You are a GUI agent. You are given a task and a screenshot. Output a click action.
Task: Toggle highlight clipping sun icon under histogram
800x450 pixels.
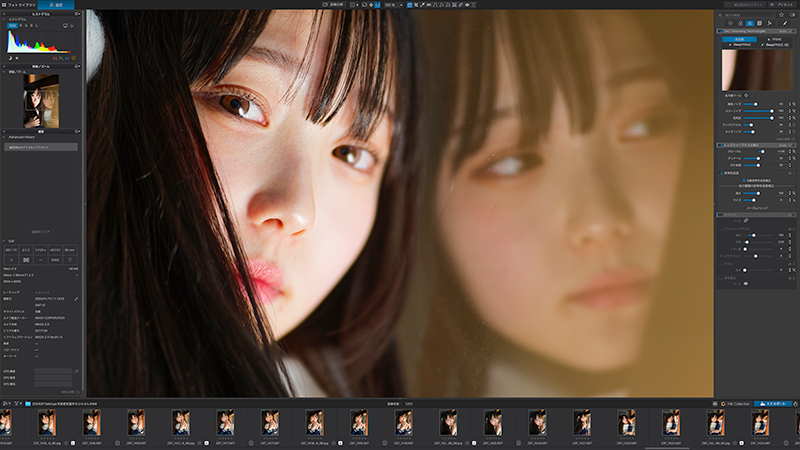[x=17, y=58]
